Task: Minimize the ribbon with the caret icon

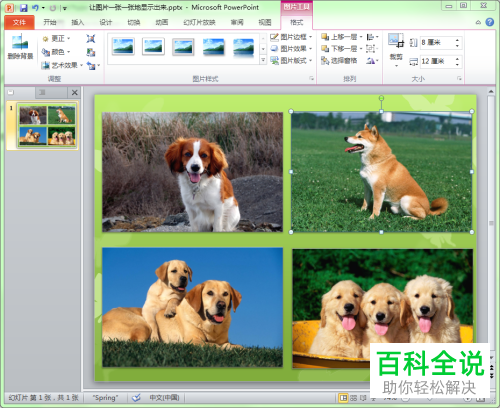Action: [x=478, y=22]
